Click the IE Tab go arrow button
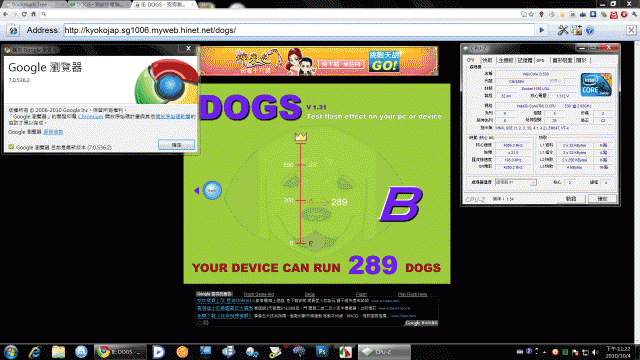The width and height of the screenshot is (640, 360). point(542,30)
